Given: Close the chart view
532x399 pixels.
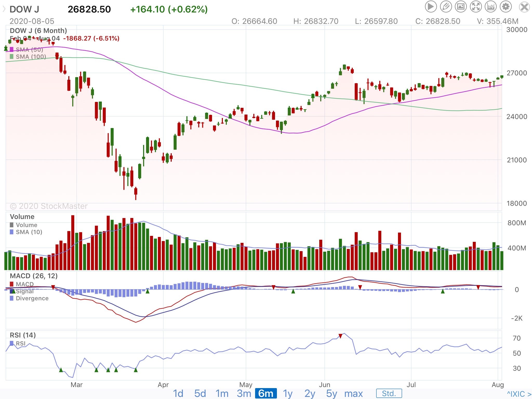Looking at the screenshot, I should click(524, 7).
